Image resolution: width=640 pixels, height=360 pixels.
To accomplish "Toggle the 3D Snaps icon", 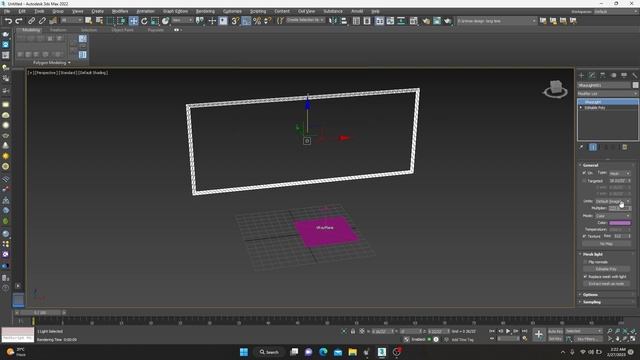I will point(235,21).
